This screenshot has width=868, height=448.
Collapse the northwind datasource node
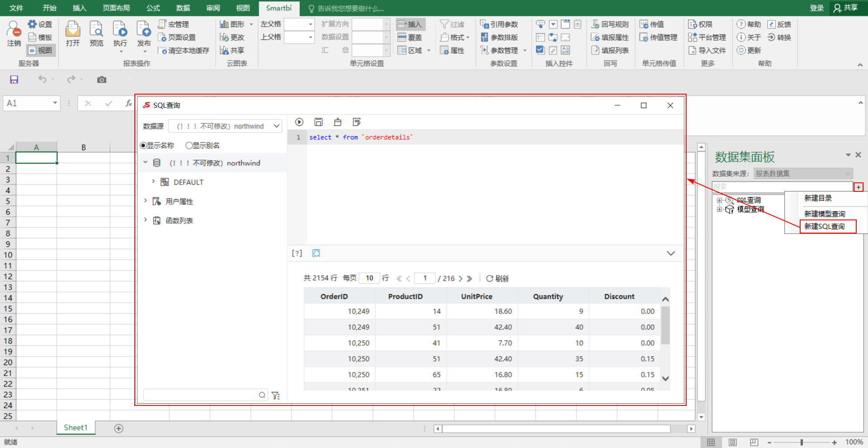coord(145,162)
